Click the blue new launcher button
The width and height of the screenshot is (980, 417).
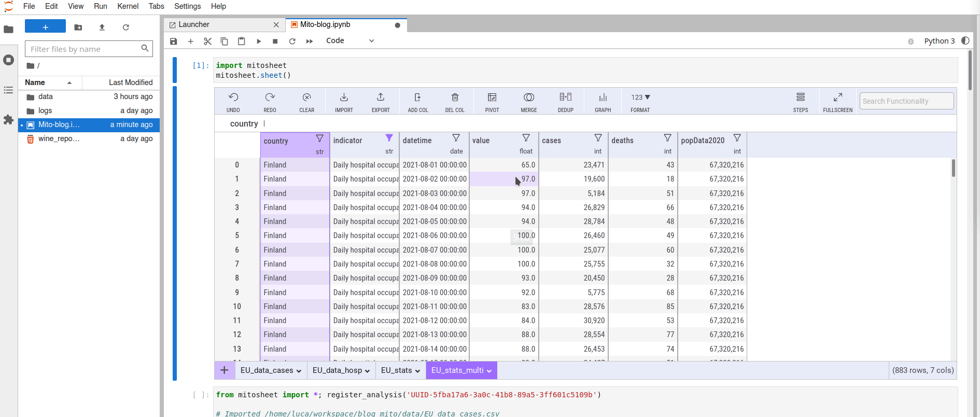pyautogui.click(x=46, y=27)
